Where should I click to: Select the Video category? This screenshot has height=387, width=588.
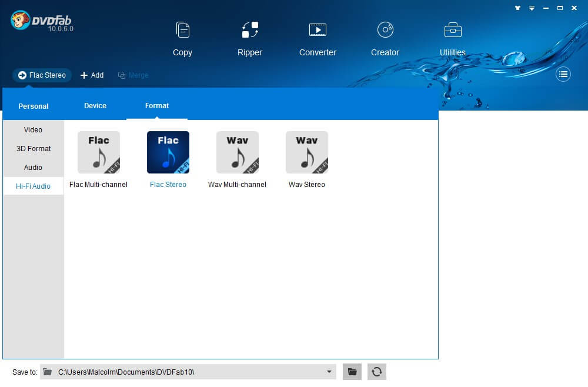pyautogui.click(x=33, y=130)
